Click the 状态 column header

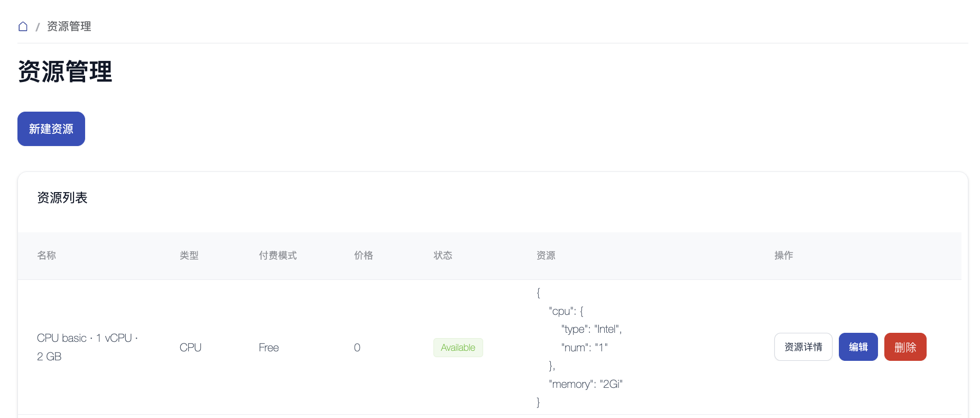442,256
